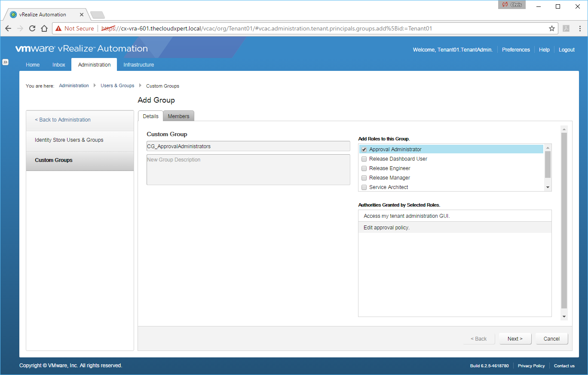Click the browser back arrow icon

pyautogui.click(x=8, y=28)
